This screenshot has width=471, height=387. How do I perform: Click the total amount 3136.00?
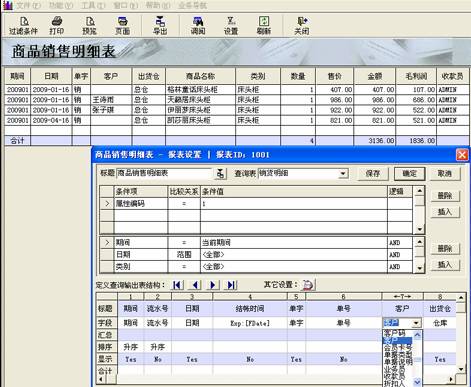click(x=375, y=141)
